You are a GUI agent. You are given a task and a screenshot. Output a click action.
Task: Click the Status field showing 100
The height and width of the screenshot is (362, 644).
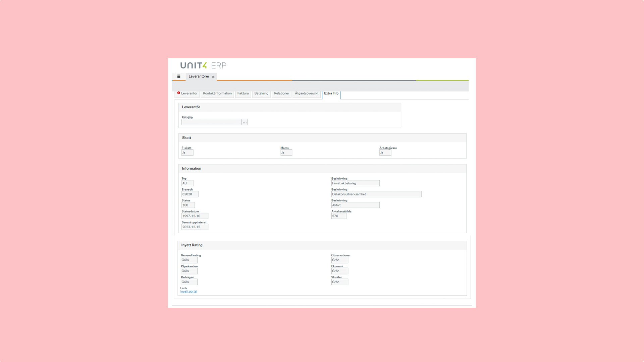(188, 205)
